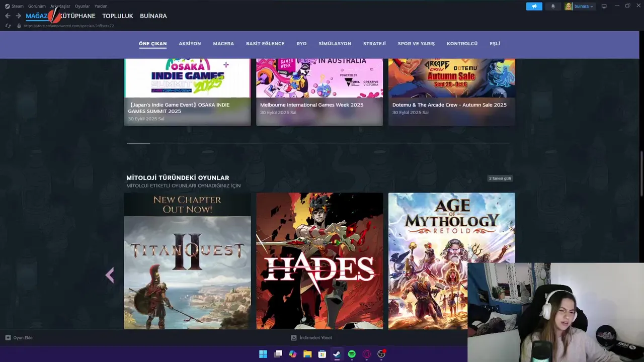This screenshot has height=362, width=644.
Task: Select the KONTROLCÜ category tab
Action: 462,44
